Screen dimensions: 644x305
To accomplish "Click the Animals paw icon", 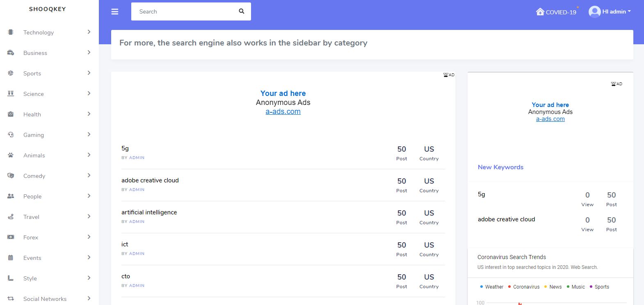I will pyautogui.click(x=11, y=155).
